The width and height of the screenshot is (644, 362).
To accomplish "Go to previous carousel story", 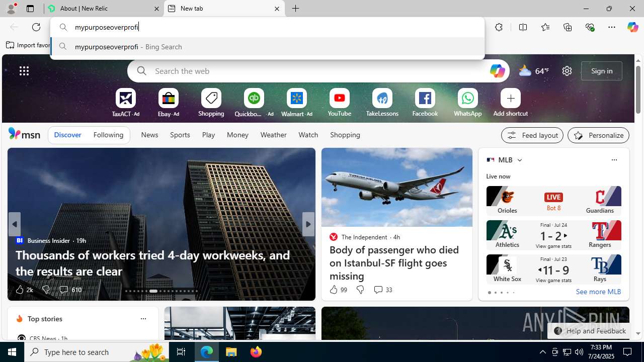I will point(14,224).
